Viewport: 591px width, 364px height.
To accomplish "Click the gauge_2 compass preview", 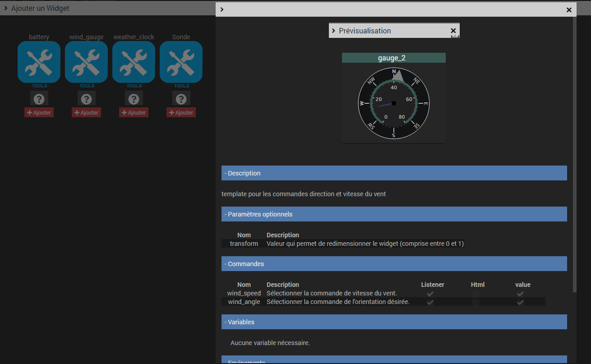I will click(394, 103).
